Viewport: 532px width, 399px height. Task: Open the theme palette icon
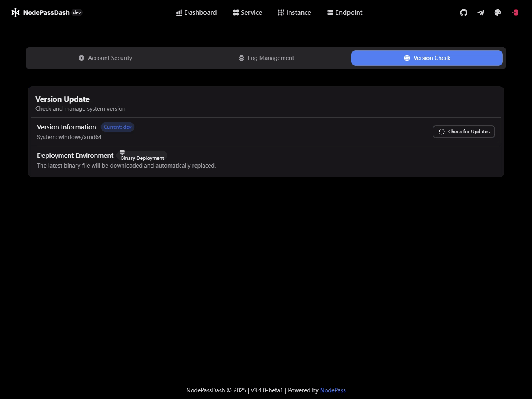498,12
